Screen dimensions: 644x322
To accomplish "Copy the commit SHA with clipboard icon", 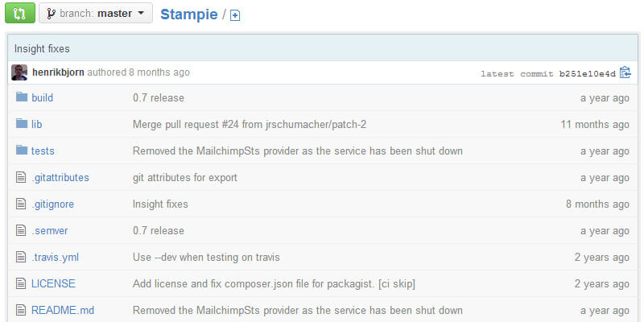I will [625, 72].
